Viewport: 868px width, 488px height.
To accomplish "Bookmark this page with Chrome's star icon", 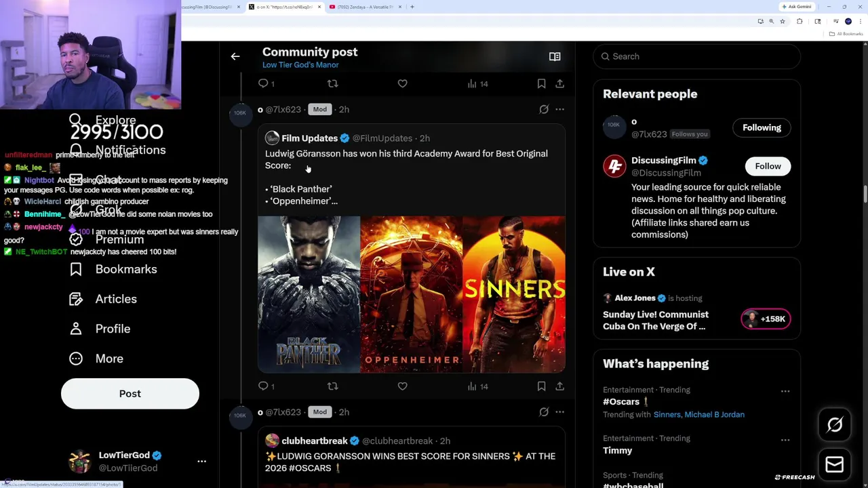I will click(x=783, y=22).
